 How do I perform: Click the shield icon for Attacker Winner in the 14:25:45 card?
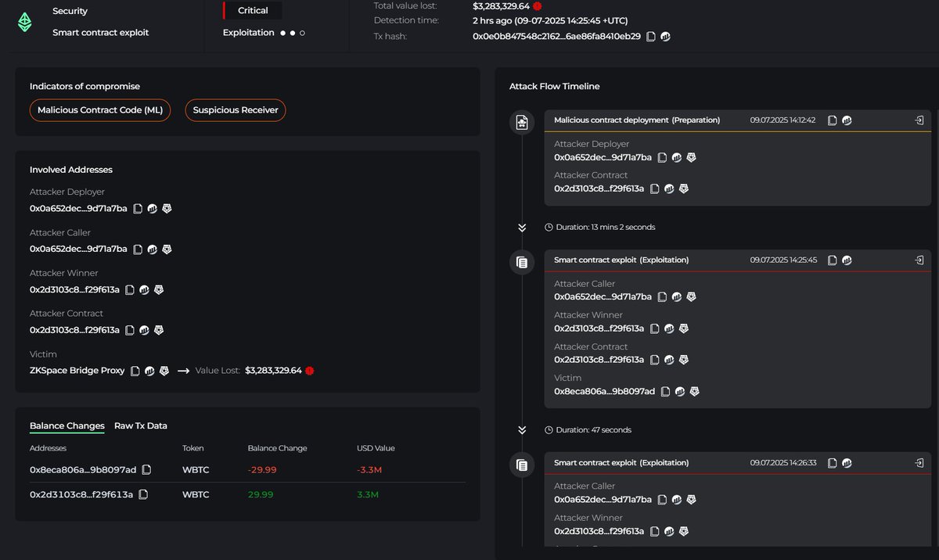684,328
